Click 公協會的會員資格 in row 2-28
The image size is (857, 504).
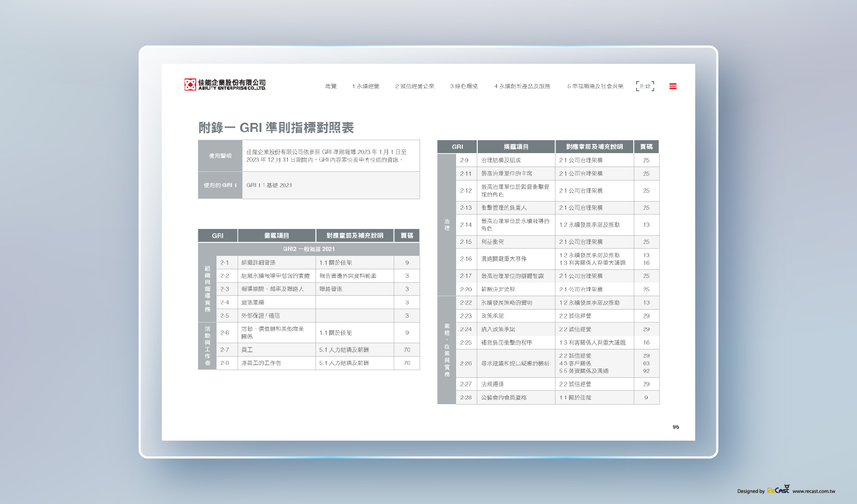[504, 397]
